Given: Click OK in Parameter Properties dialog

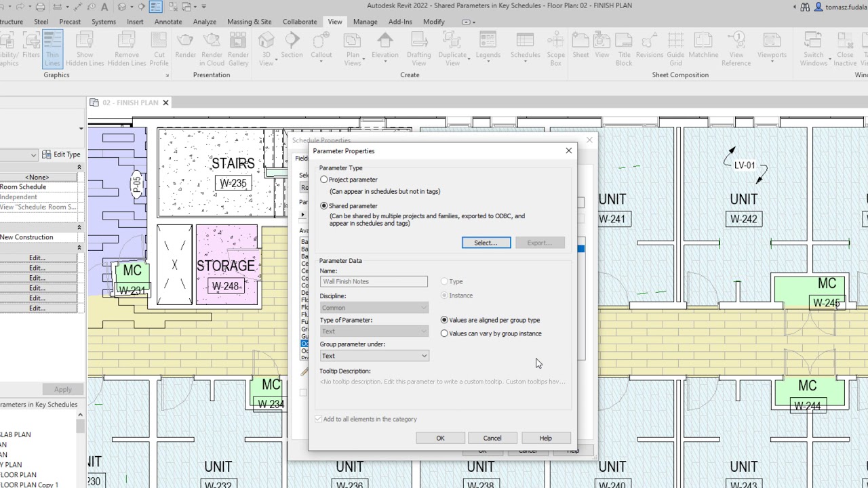Looking at the screenshot, I should click(440, 439).
